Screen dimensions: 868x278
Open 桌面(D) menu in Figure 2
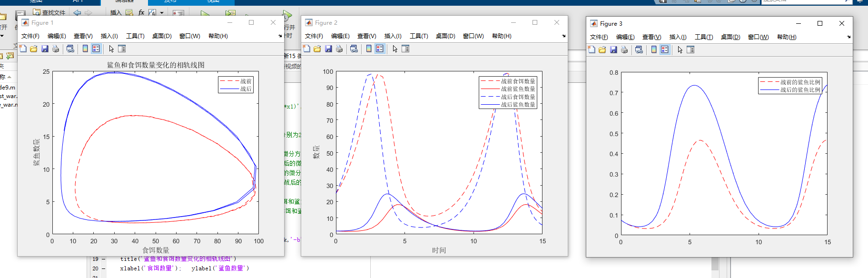(445, 36)
